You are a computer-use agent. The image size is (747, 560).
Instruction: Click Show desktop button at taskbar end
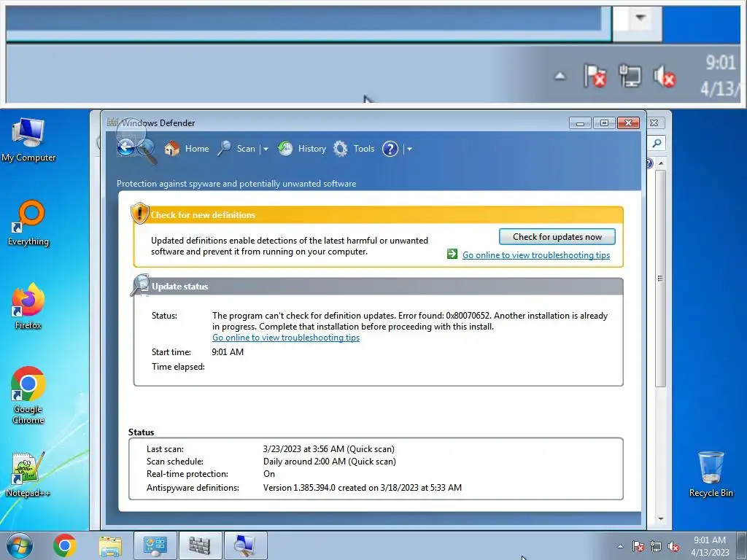pyautogui.click(x=742, y=546)
